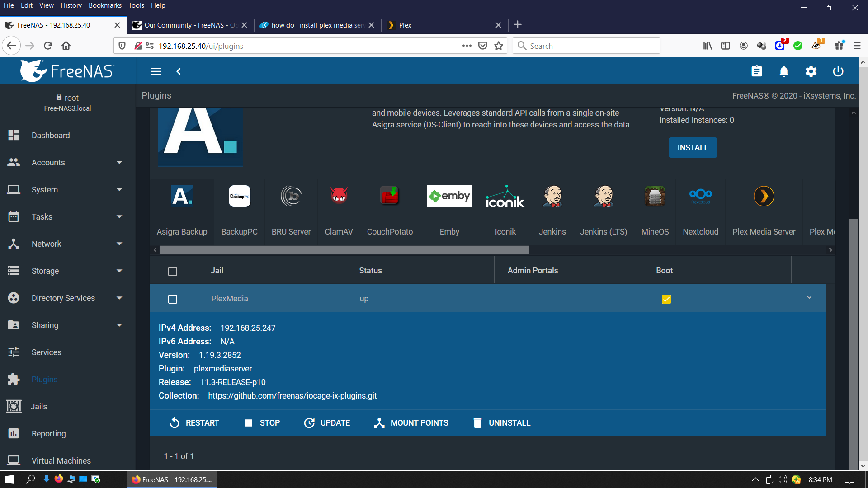This screenshot has width=868, height=488.
Task: Switch to Our Community - FreeNAS tab
Action: (190, 25)
